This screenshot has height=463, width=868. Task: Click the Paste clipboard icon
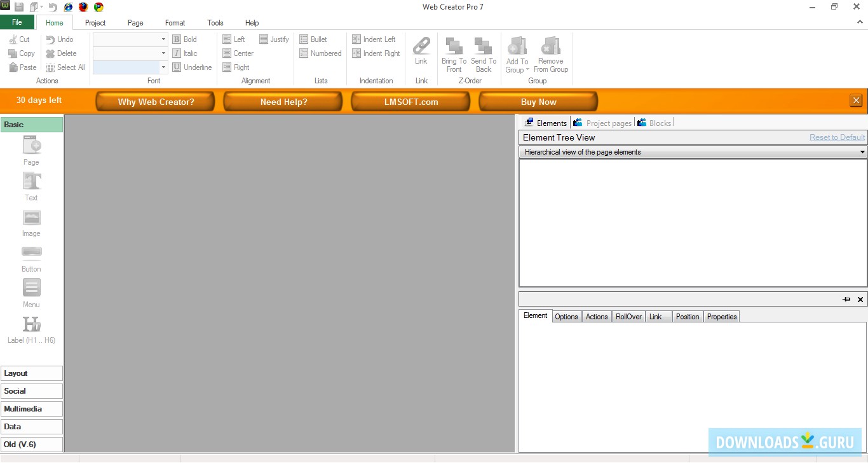[x=13, y=67]
